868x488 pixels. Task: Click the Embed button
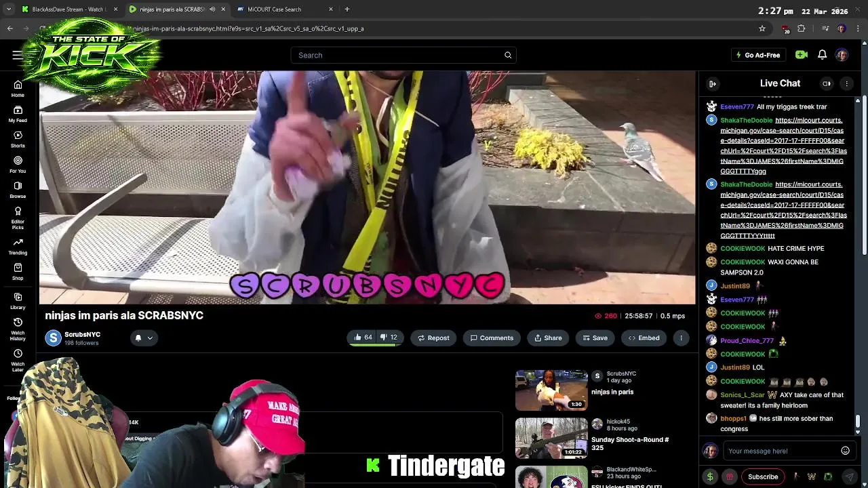tap(644, 338)
